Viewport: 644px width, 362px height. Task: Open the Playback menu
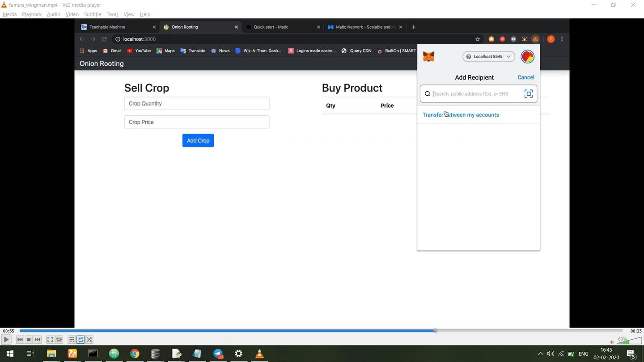tap(32, 14)
